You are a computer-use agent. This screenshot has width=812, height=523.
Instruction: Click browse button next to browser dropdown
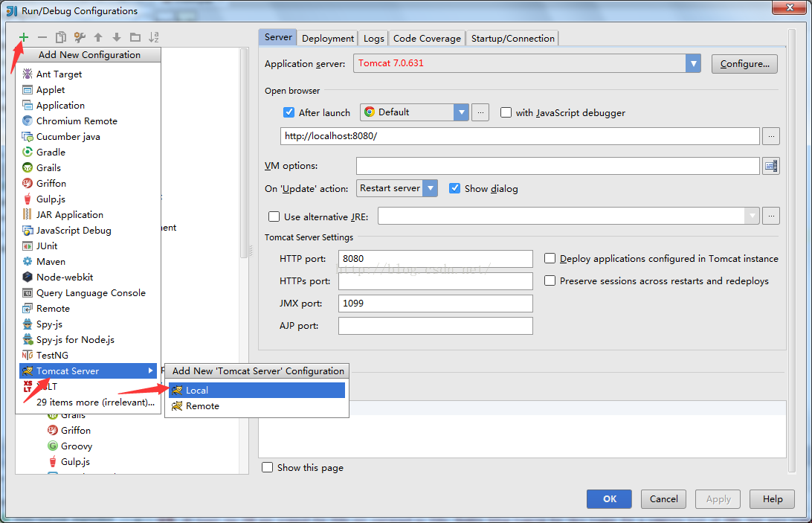(480, 112)
